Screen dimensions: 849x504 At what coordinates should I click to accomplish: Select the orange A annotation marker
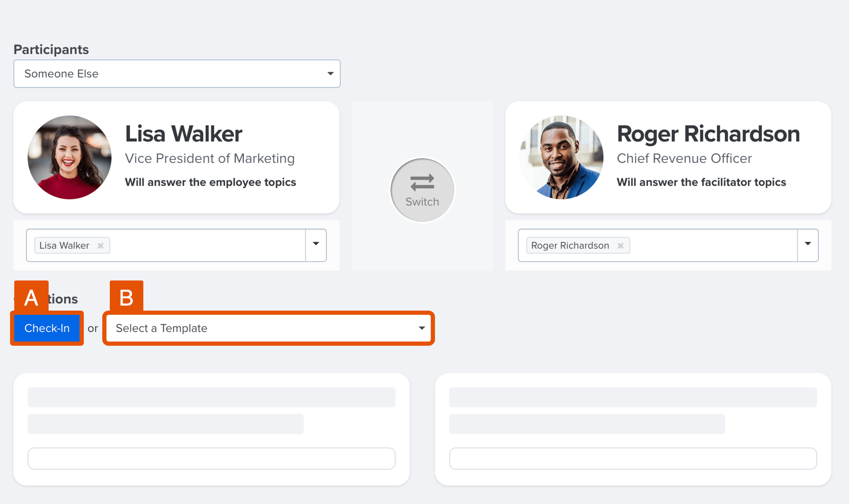31,297
